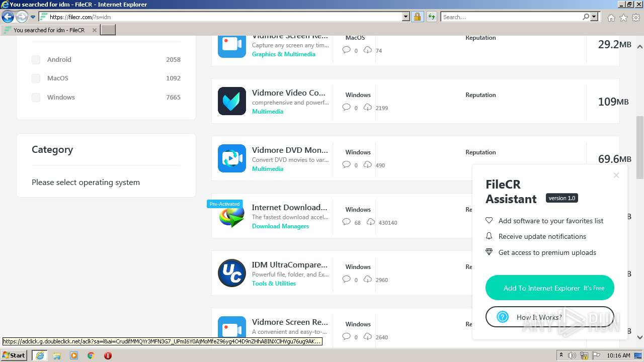Click the volume speaker tray icon
This screenshot has width=644, height=362.
pos(572,355)
